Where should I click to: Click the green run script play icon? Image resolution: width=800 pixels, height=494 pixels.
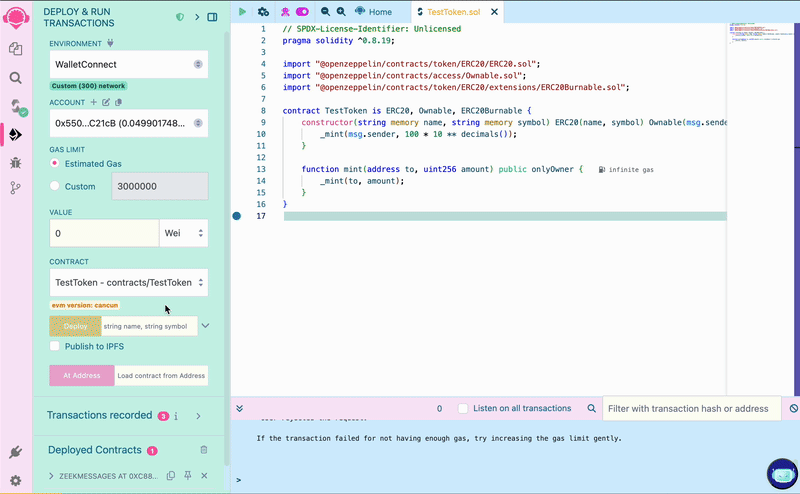coord(242,12)
